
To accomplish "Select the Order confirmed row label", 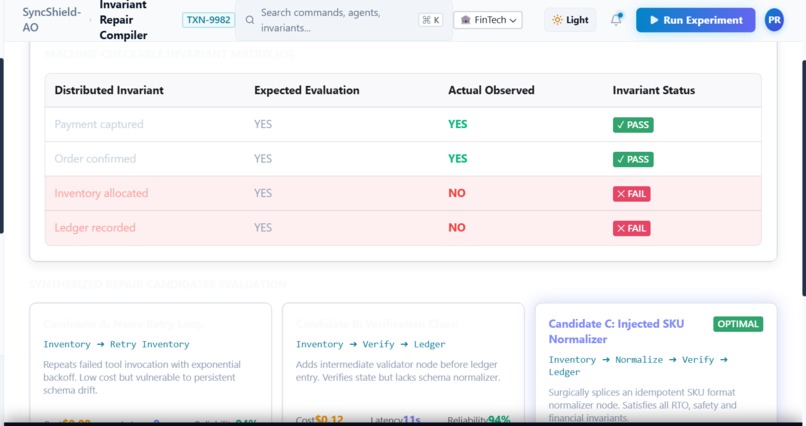I will (95, 159).
